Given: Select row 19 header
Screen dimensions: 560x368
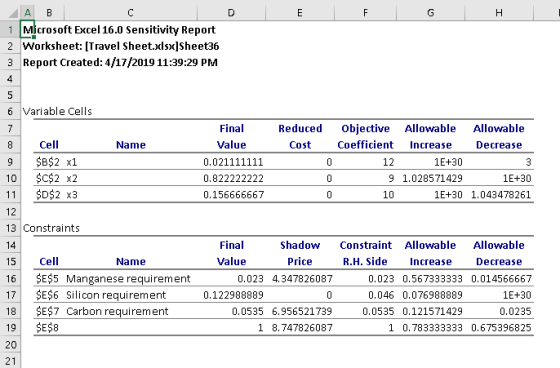Looking at the screenshot, I should (10, 328).
